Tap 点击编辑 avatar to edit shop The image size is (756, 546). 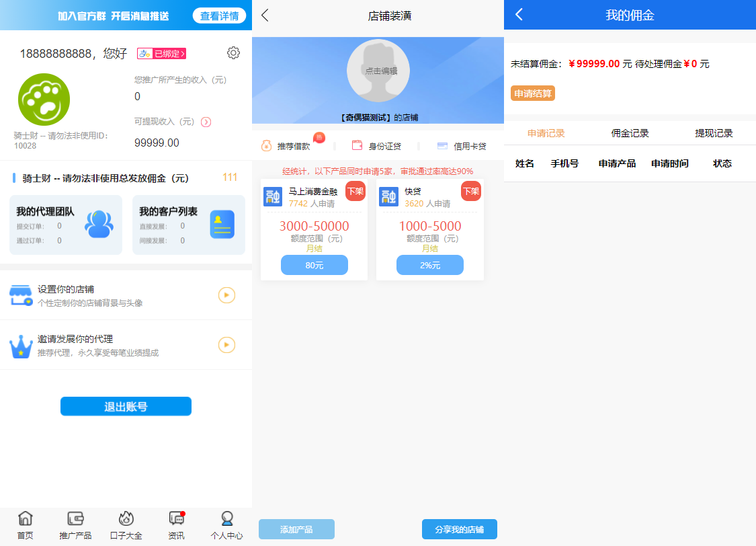tap(378, 72)
